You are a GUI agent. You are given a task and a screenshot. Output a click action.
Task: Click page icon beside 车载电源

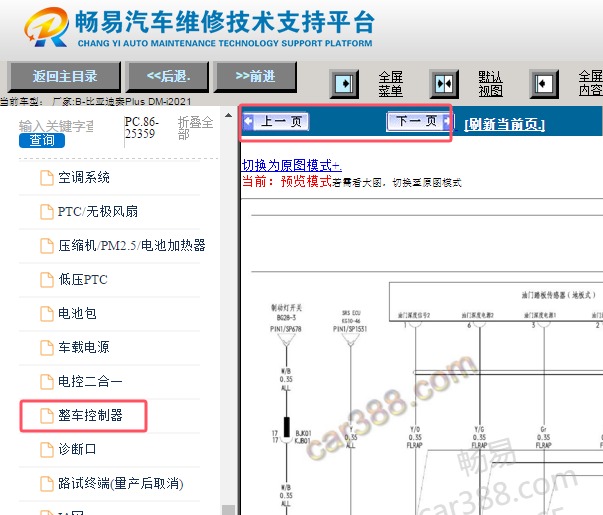pyautogui.click(x=47, y=347)
